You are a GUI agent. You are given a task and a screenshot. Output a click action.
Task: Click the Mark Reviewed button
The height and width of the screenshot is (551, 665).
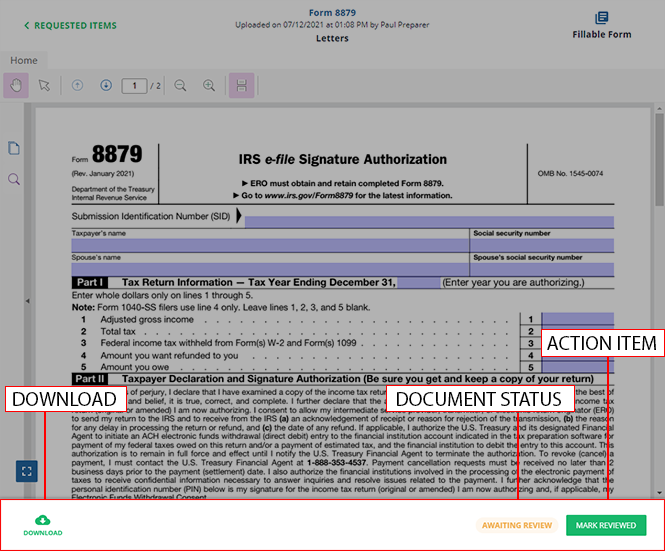[606, 526]
